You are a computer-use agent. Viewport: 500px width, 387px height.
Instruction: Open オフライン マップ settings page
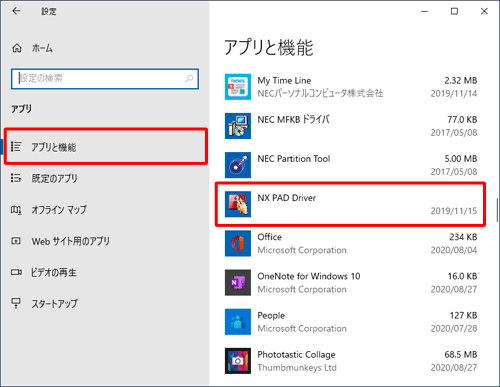(x=59, y=210)
